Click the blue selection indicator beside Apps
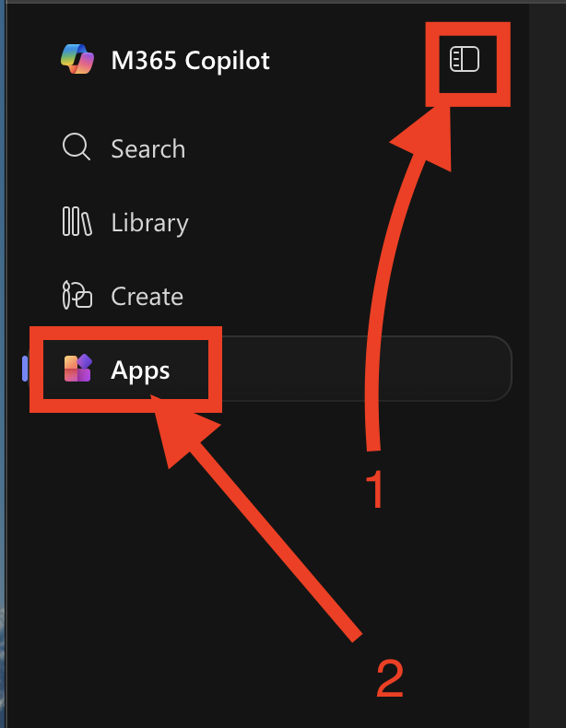 click(x=25, y=369)
